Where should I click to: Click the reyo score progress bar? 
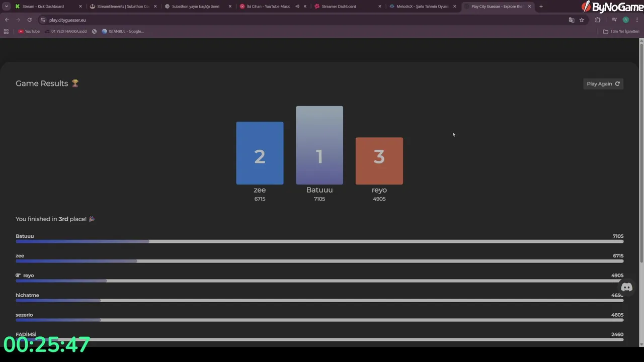click(319, 281)
